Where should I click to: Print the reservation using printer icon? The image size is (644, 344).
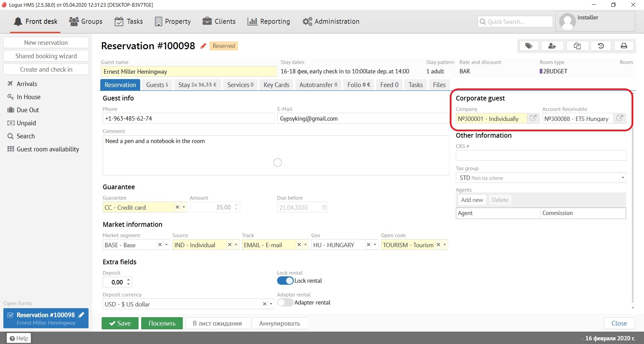pyautogui.click(x=624, y=46)
